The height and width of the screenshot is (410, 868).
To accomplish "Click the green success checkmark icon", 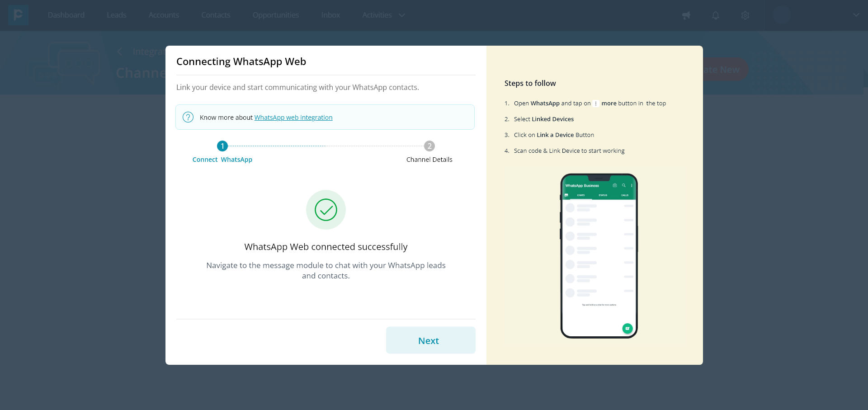I will [x=326, y=210].
